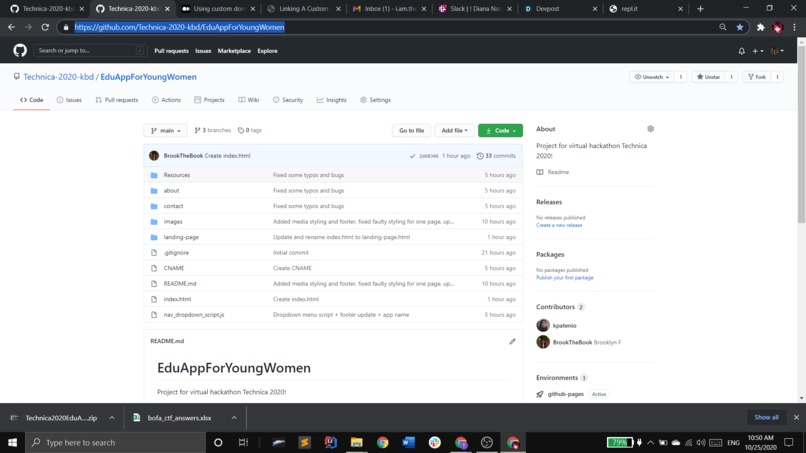Open Windows Start menu
The image size is (806, 453).
pyautogui.click(x=12, y=442)
